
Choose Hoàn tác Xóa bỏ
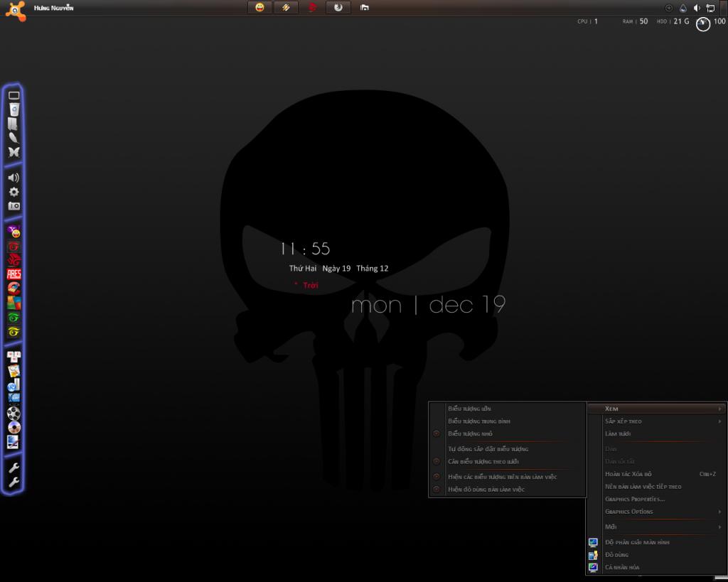click(656, 474)
